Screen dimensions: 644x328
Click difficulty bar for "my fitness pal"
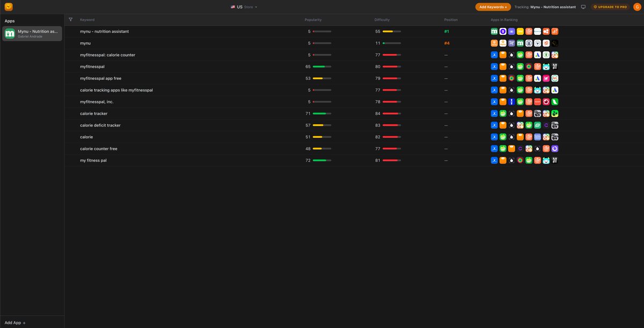coord(392,160)
